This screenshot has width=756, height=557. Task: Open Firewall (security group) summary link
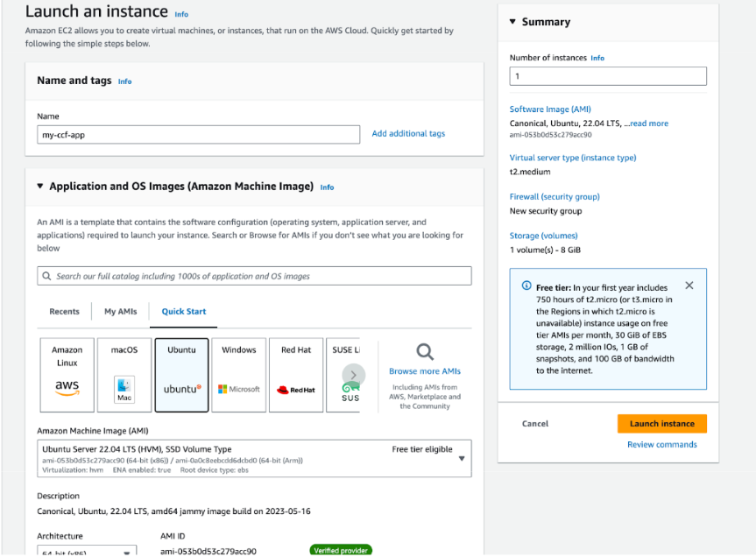coord(555,196)
